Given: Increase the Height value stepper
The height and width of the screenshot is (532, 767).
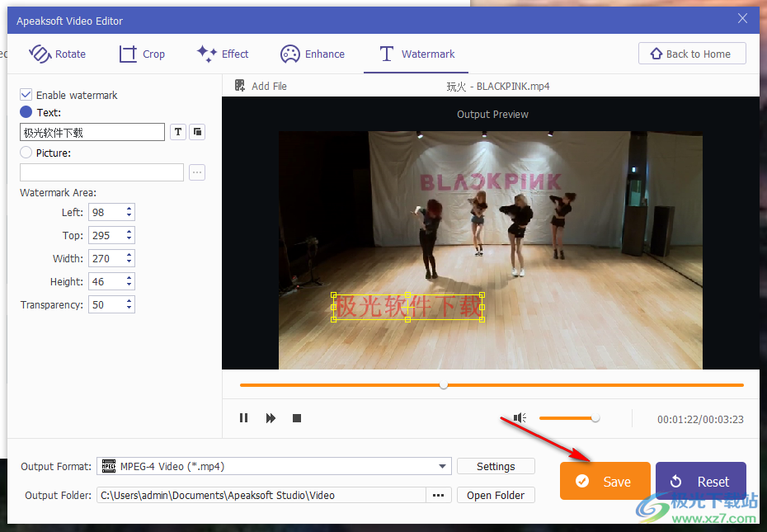Looking at the screenshot, I should (x=129, y=277).
